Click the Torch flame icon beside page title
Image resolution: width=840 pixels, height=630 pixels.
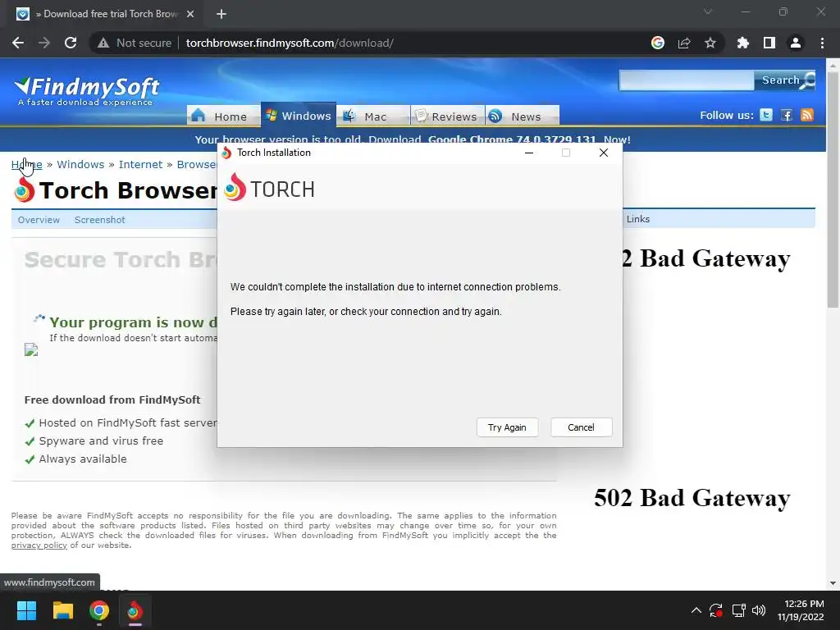pos(24,189)
